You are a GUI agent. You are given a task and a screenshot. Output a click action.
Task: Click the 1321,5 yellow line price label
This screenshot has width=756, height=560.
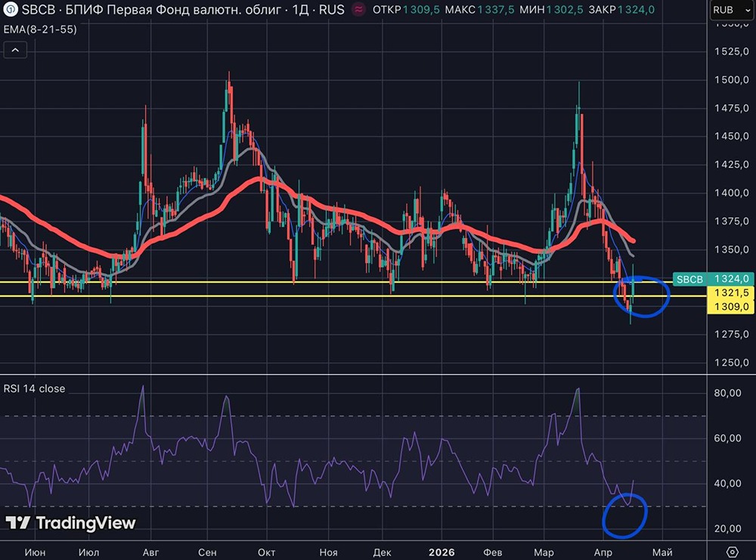point(730,293)
